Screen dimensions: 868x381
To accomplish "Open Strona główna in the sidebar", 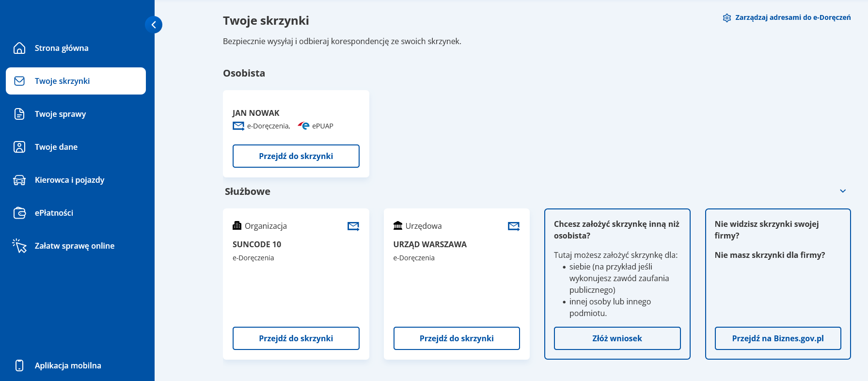I will pos(76,48).
